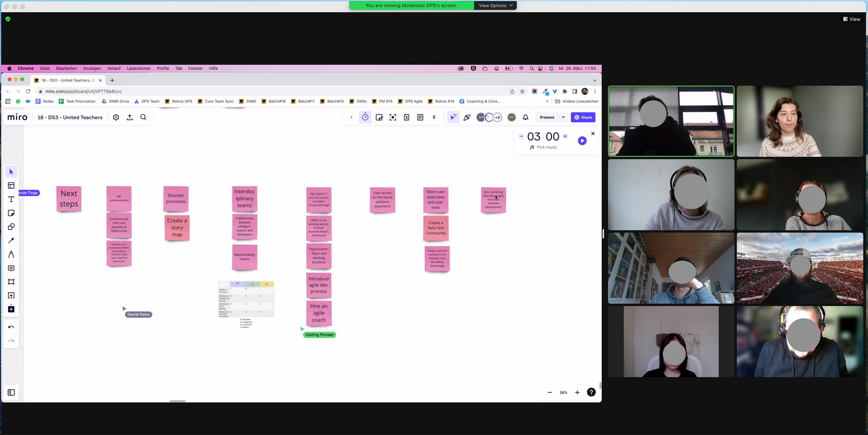This screenshot has height=435, width=868.
Task: Open the Upload tool
Action: tap(11, 296)
